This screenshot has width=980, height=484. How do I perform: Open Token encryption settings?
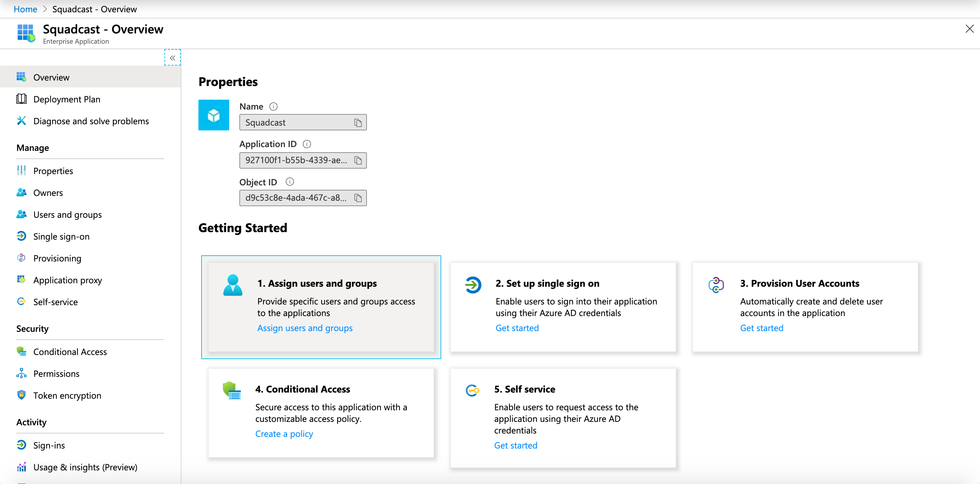pyautogui.click(x=67, y=395)
